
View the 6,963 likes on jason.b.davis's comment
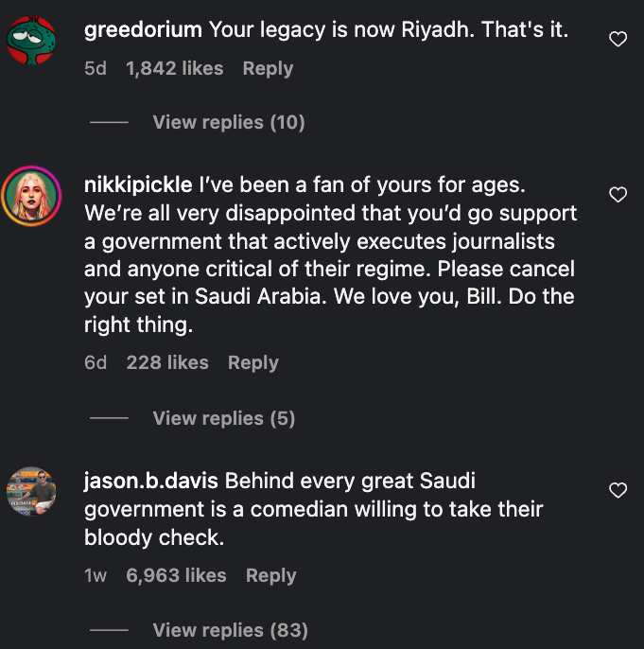pos(176,575)
